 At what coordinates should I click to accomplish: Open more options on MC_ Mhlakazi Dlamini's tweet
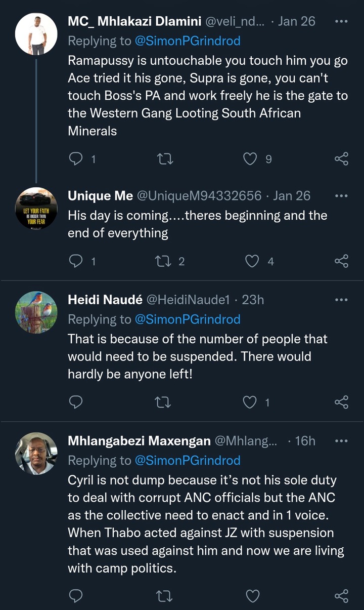tap(342, 22)
